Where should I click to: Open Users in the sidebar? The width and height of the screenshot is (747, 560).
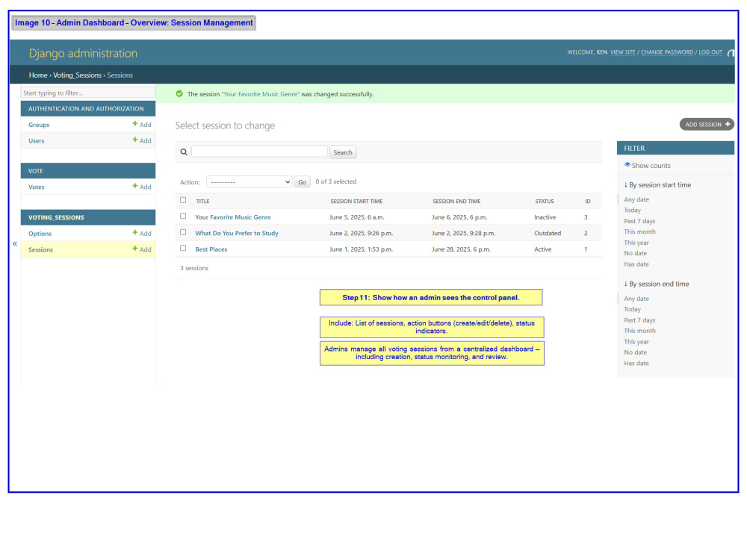tap(36, 141)
